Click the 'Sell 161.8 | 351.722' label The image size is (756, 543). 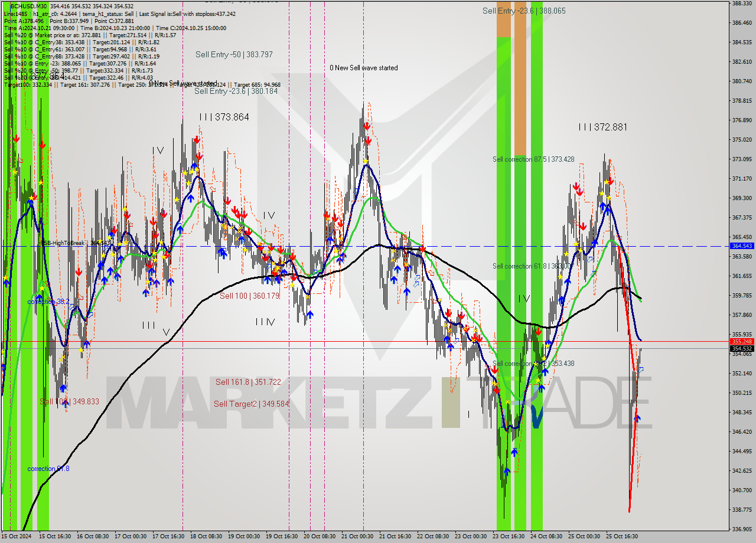point(248,382)
